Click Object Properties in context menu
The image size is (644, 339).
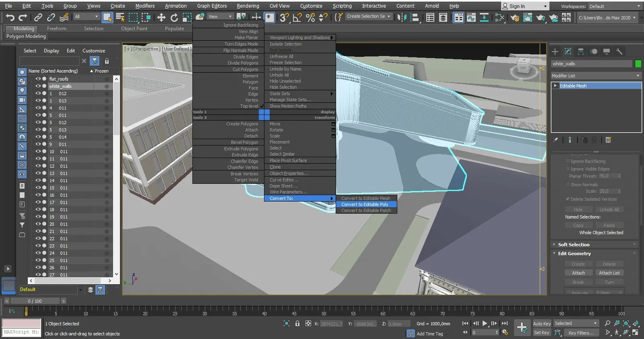coord(289,173)
